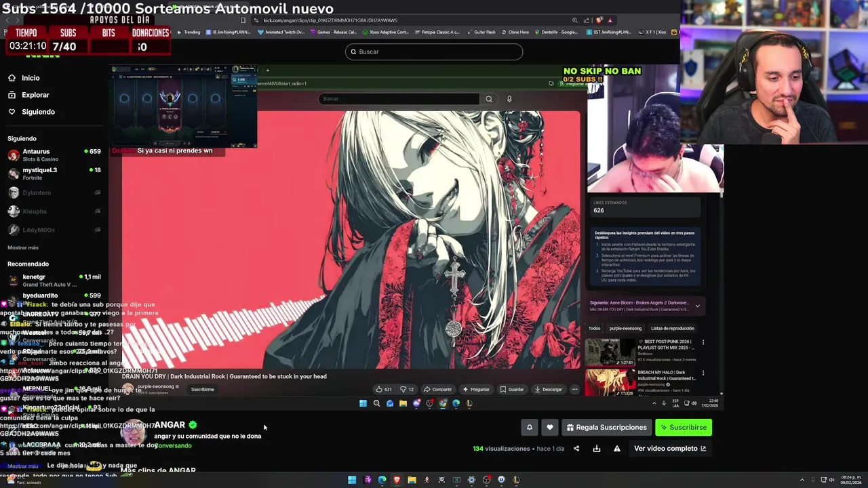
Task: Click Windows Start button on bottom taskbar
Action: [352, 480]
